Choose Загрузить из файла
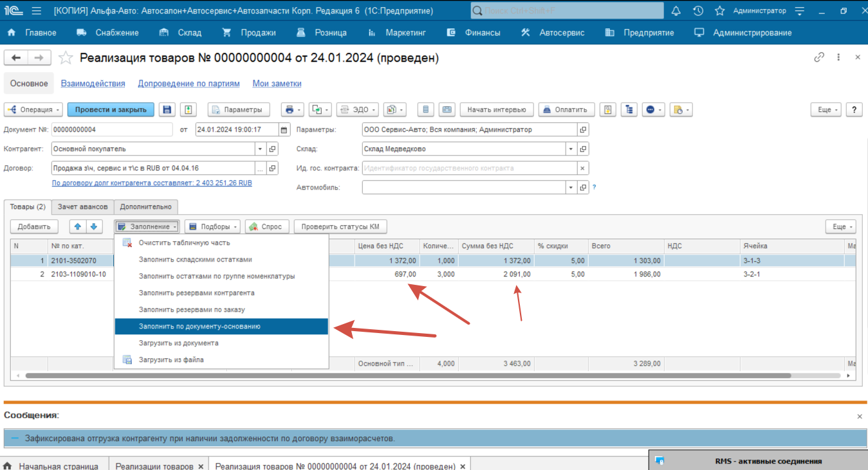868x470 pixels. coord(221,360)
